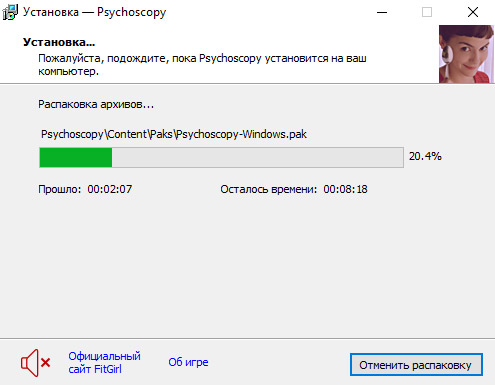Toggle the muted speaker music icon

(x=36, y=363)
